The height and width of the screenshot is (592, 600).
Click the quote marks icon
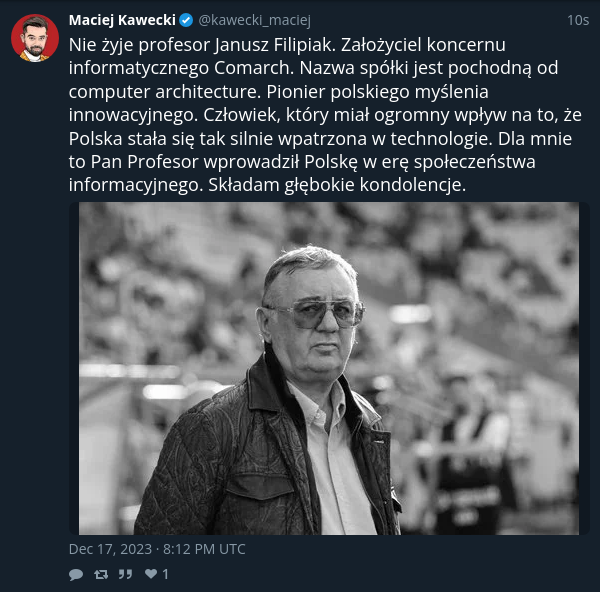tap(125, 574)
